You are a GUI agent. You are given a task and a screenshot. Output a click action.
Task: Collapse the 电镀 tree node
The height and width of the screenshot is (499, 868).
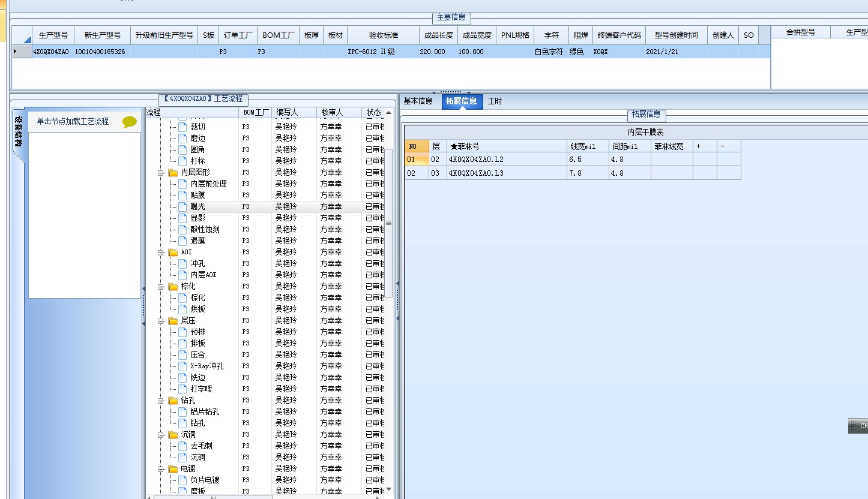[161, 469]
